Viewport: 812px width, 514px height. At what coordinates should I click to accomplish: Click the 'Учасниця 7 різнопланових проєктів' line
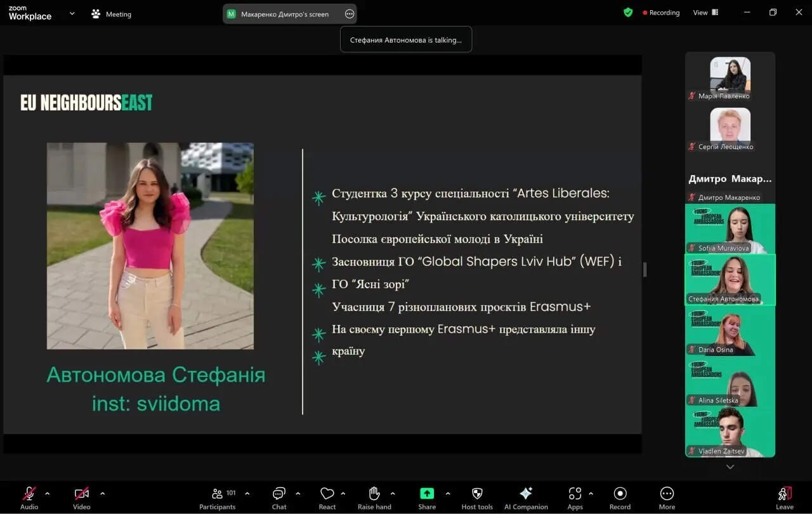tap(461, 306)
